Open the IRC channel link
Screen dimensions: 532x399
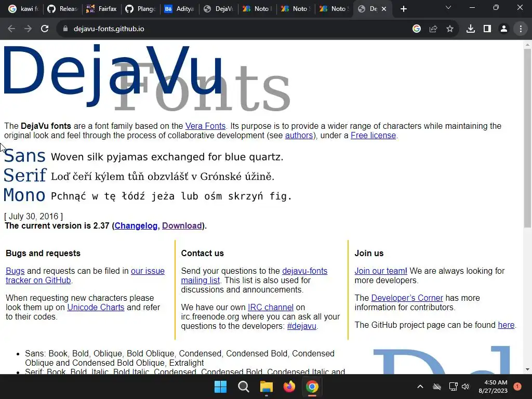270,307
